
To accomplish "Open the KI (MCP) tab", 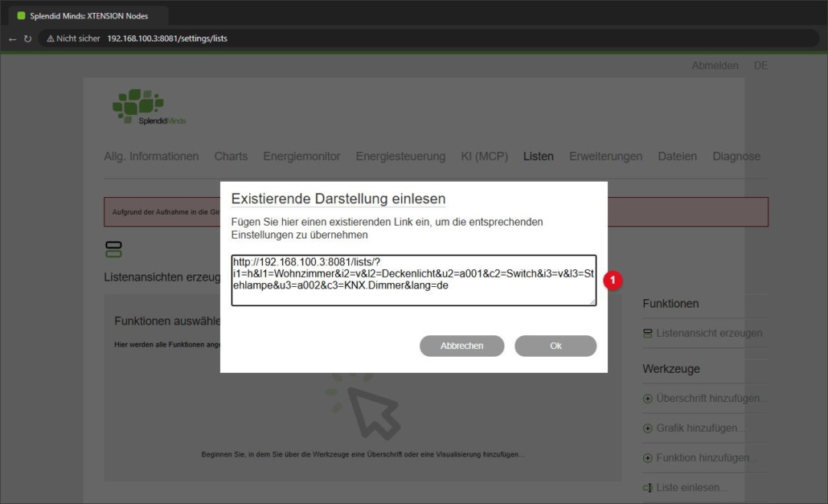I will [484, 156].
